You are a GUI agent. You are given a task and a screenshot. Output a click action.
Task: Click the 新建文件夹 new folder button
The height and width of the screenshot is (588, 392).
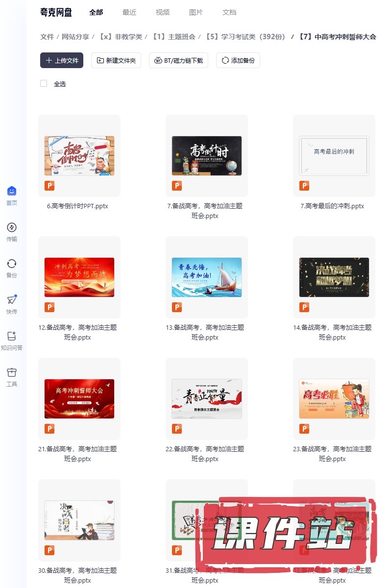(116, 60)
